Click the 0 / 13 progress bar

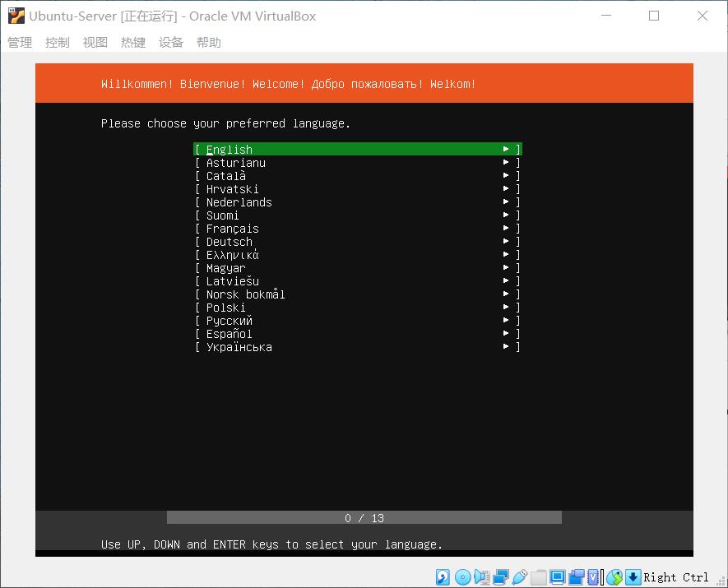click(x=363, y=517)
